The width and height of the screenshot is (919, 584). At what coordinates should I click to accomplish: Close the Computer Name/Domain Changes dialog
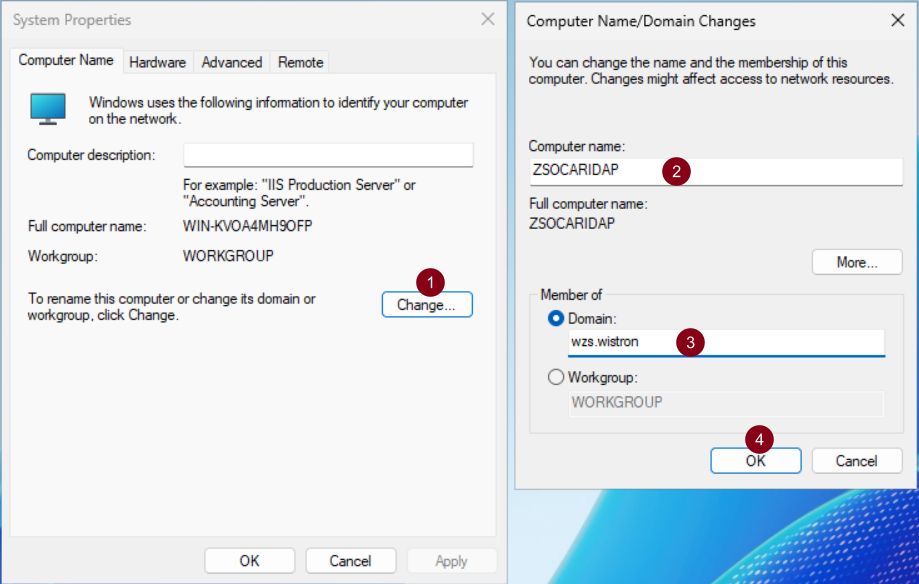click(x=897, y=20)
